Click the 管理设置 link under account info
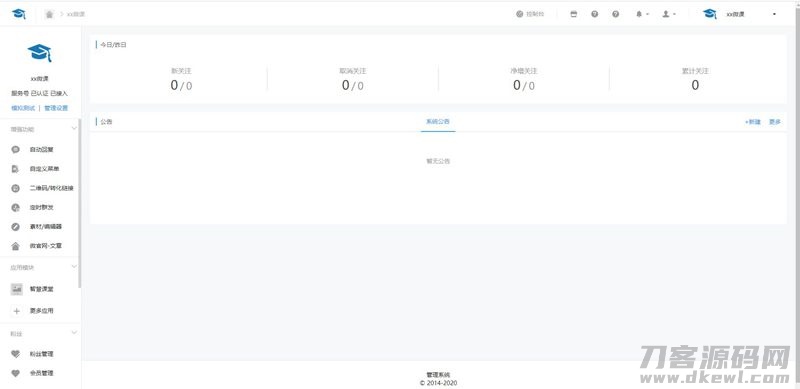The image size is (800, 389). 56,108
